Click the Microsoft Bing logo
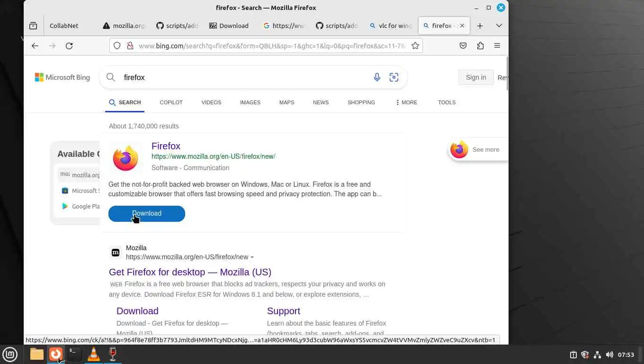 tap(63, 77)
